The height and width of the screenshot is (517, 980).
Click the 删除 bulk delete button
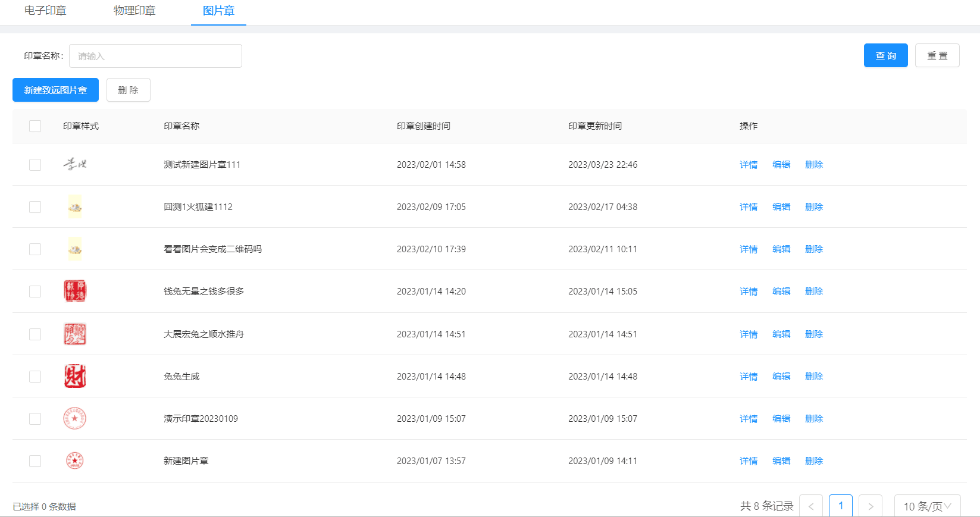click(x=129, y=90)
